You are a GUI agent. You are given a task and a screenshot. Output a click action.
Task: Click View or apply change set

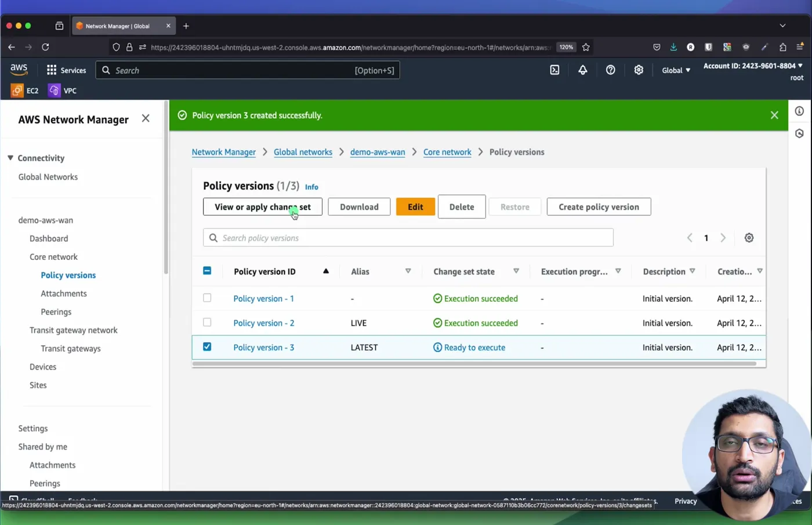point(263,207)
